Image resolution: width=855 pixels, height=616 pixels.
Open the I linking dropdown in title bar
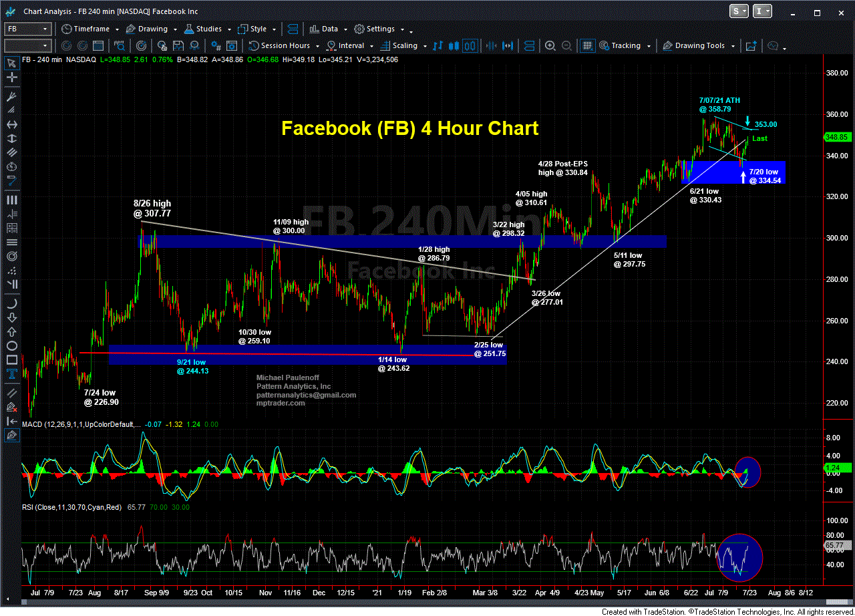pyautogui.click(x=762, y=11)
